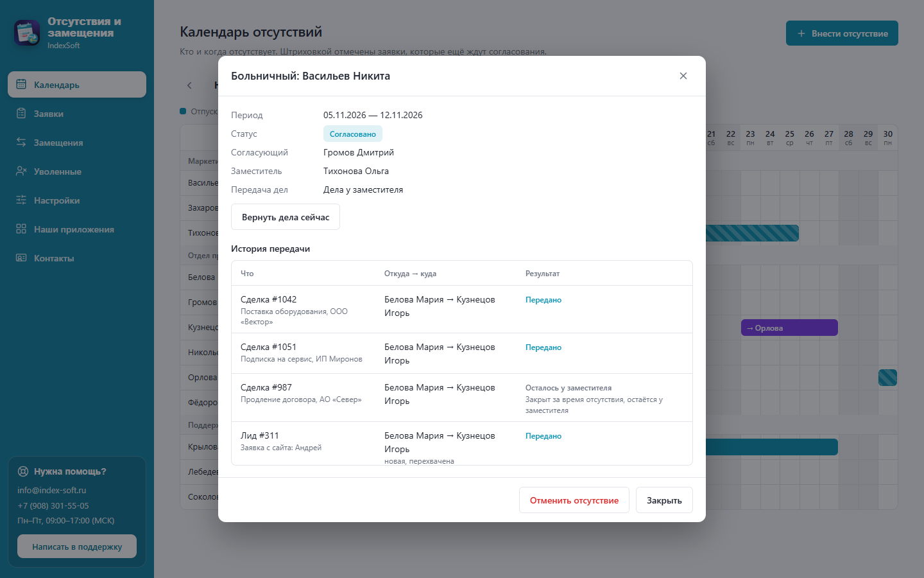Click the purple Орлова substitution bar
The width and height of the screenshot is (924, 578).
point(789,328)
